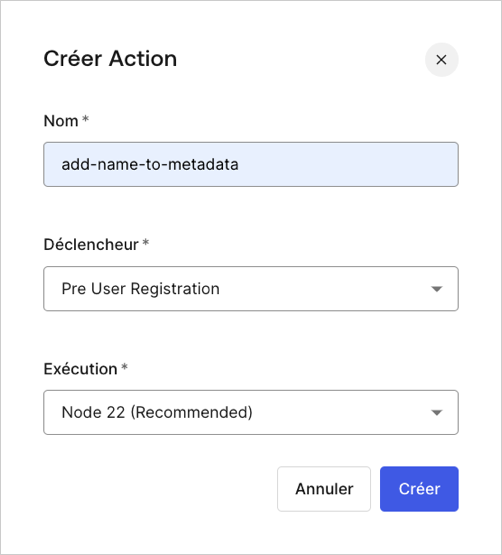Image resolution: width=502 pixels, height=555 pixels.
Task: Click the Nom text input field
Action: (x=251, y=165)
